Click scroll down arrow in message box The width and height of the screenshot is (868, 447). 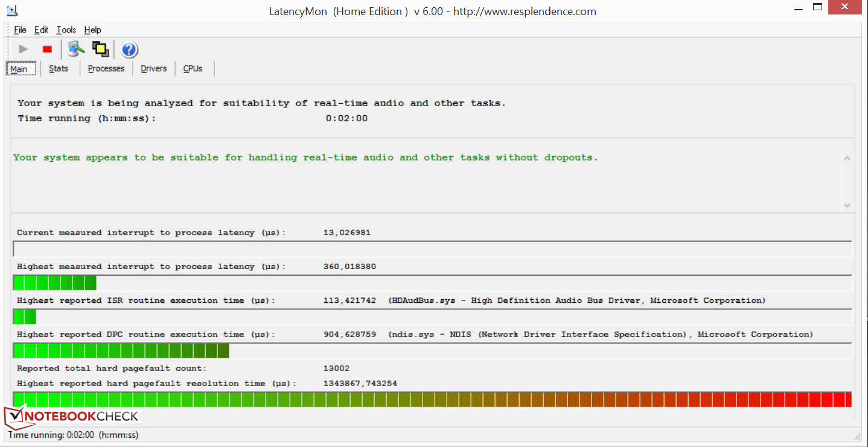click(847, 204)
